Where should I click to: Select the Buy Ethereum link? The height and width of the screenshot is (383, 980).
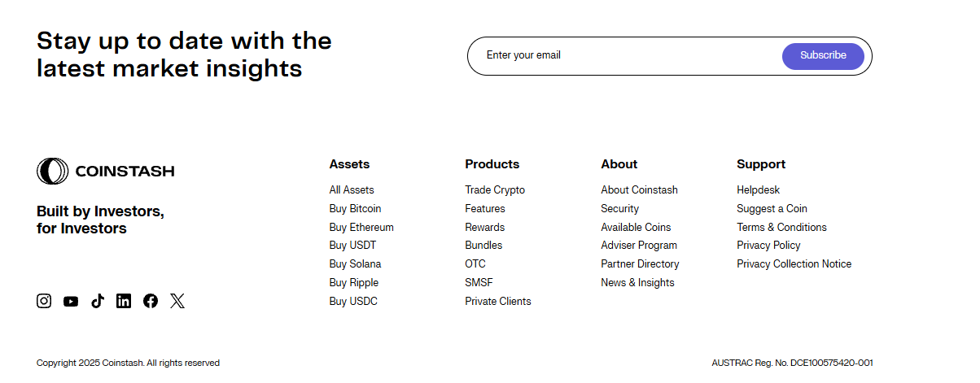coord(361,227)
